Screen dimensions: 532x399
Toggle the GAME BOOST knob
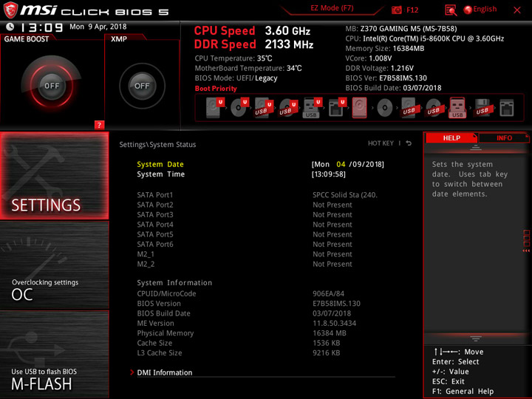click(x=52, y=86)
